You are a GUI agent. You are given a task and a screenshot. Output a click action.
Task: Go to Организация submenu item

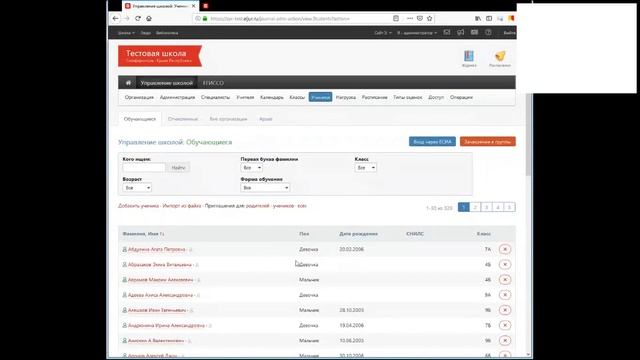click(139, 97)
